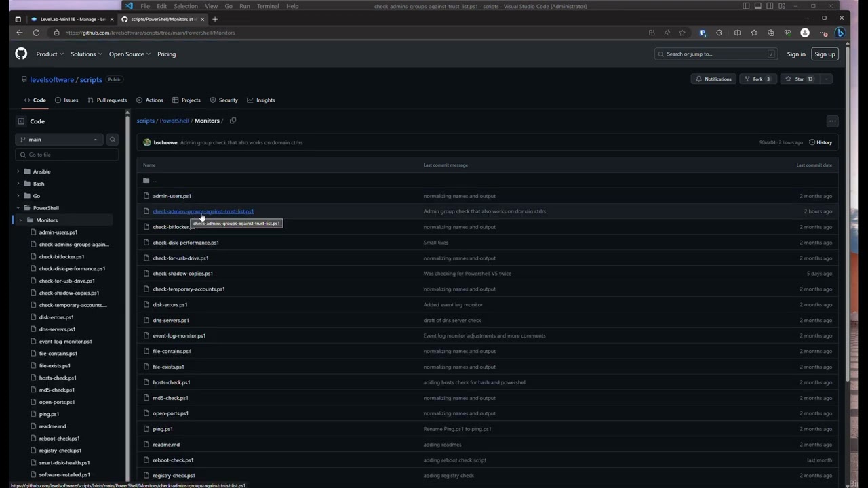Image resolution: width=868 pixels, height=488 pixels.
Task: Open the Bing Copilot sidebar icon
Action: 840,33
